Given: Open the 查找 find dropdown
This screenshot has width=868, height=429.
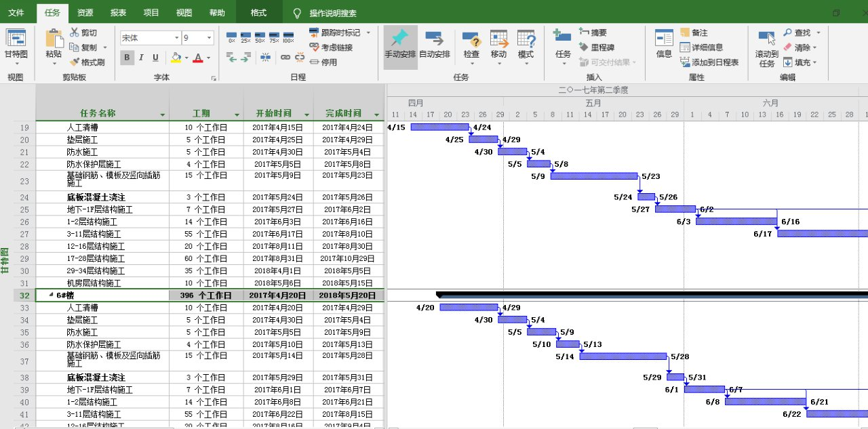Looking at the screenshot, I should click(x=818, y=33).
